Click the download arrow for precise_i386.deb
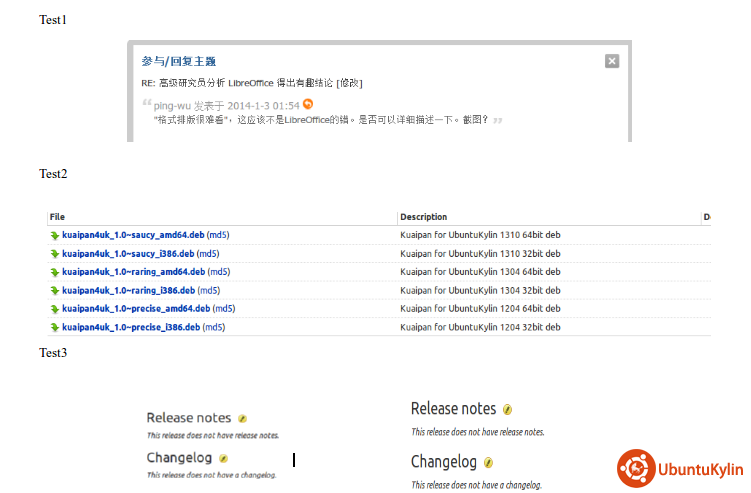Viewport: 751px width, 493px height. 55,327
